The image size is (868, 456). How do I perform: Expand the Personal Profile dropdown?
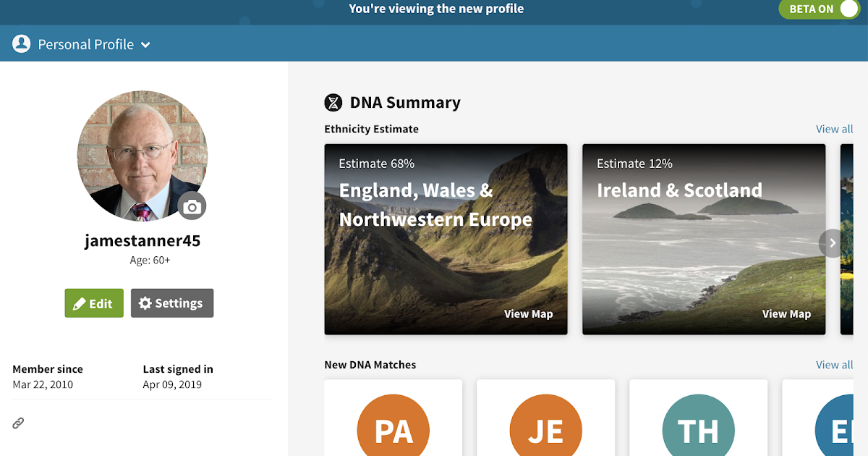click(147, 44)
